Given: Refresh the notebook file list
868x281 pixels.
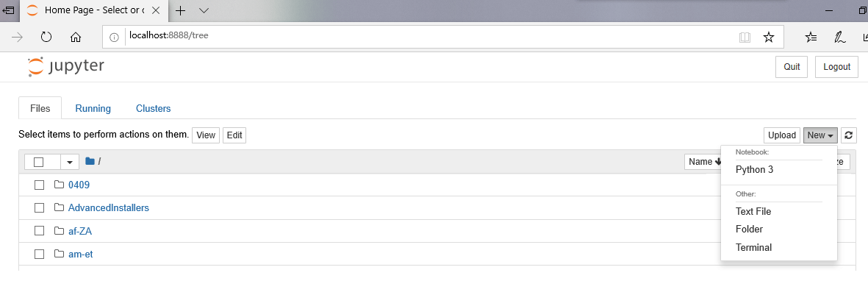Looking at the screenshot, I should (x=849, y=135).
